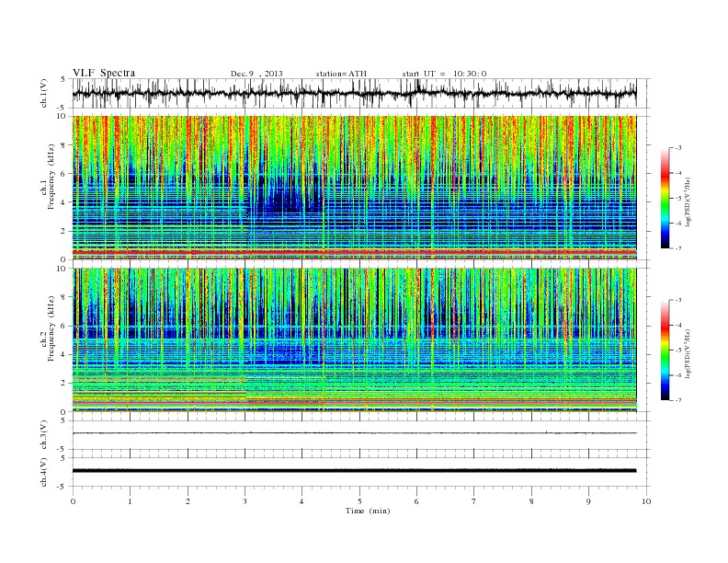Click the "ch.4(V)" axis label
Image resolution: width=728 pixels, height=563 pixels.
click(x=44, y=472)
